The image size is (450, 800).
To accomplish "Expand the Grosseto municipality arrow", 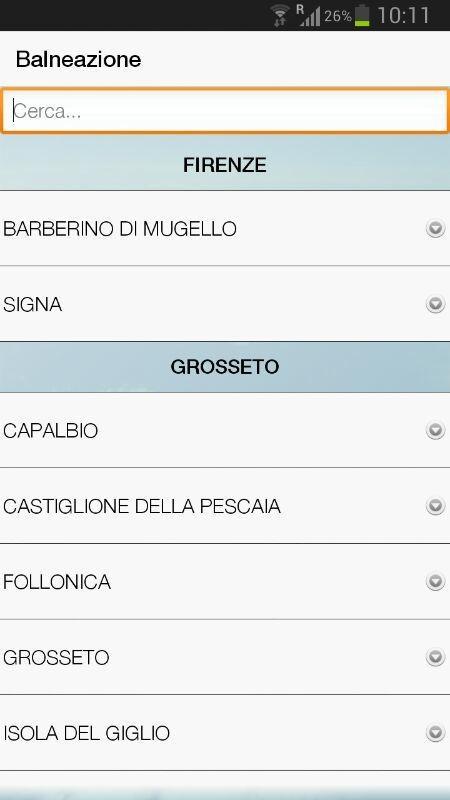I will point(435,657).
